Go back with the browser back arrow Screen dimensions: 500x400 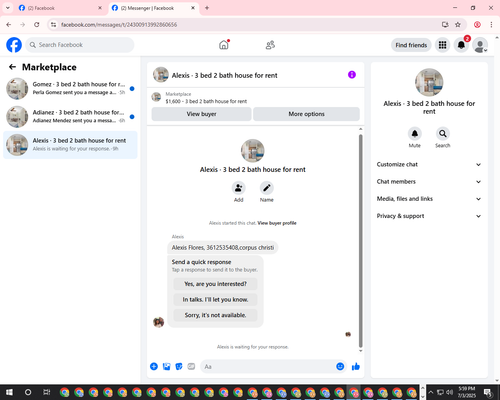pyautogui.click(x=9, y=25)
